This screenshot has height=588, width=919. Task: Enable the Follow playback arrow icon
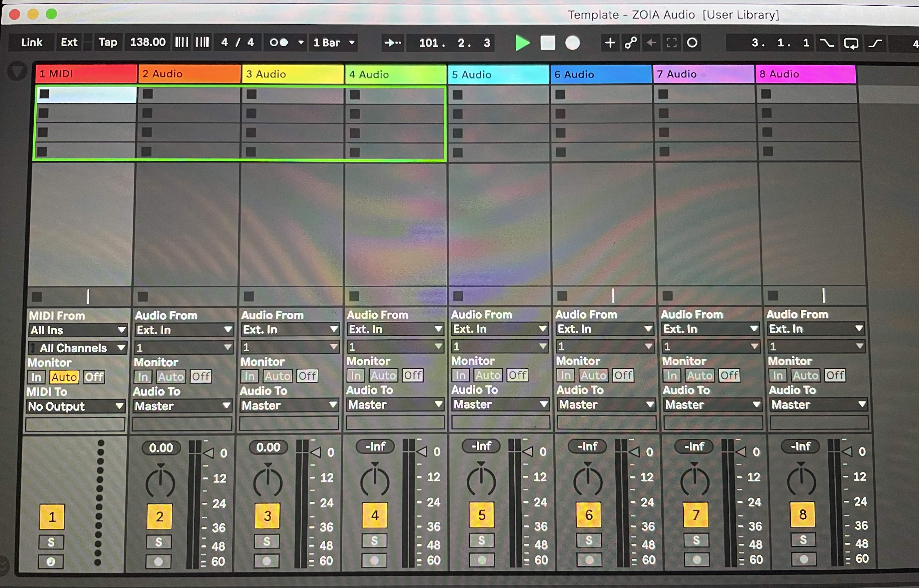393,43
